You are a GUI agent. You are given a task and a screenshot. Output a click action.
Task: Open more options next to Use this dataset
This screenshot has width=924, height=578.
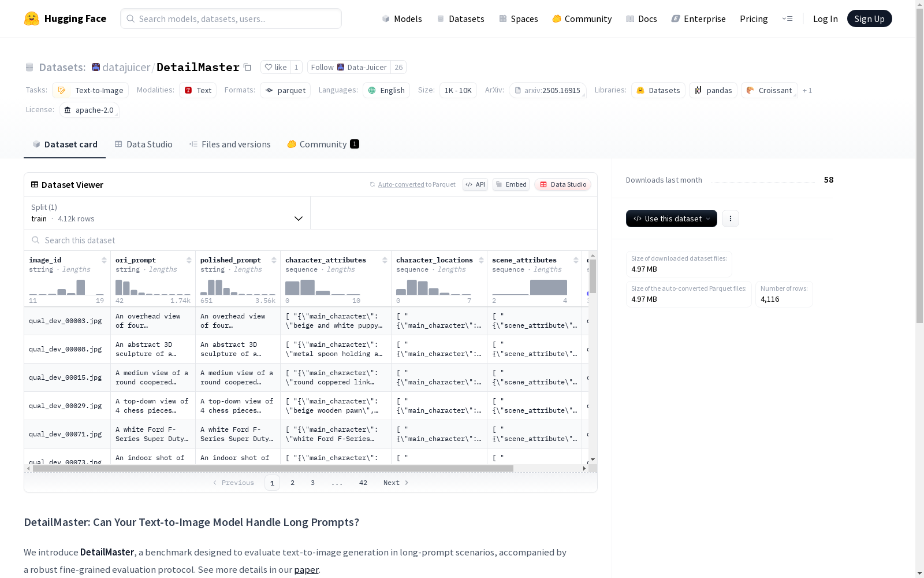730,218
